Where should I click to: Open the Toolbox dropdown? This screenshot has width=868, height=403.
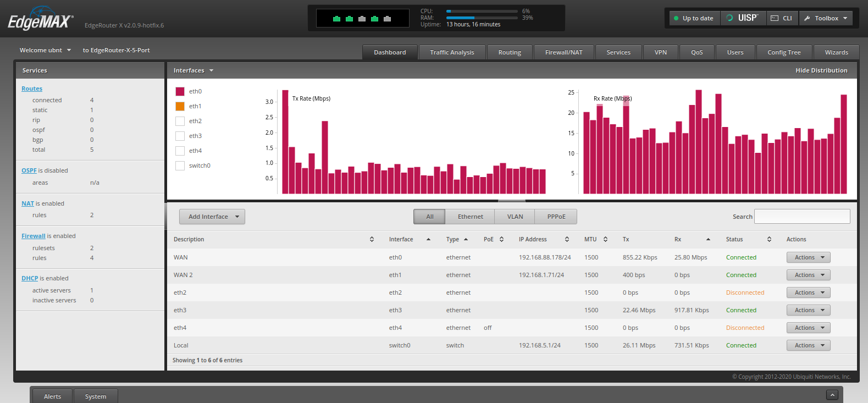pyautogui.click(x=826, y=18)
